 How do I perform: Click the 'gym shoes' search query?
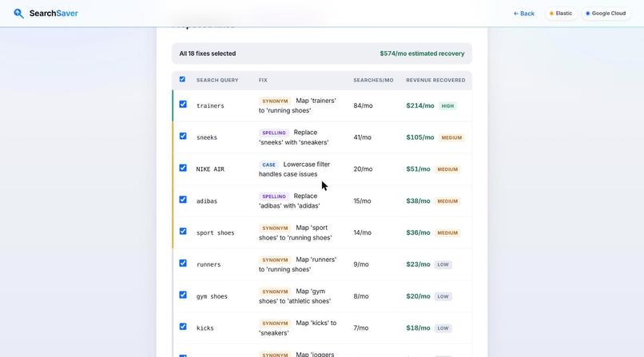(x=212, y=296)
